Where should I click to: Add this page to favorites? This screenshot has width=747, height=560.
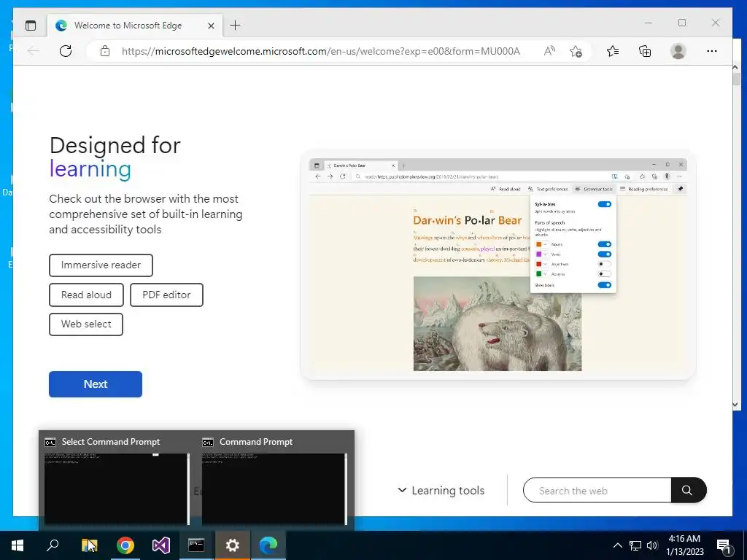click(576, 51)
